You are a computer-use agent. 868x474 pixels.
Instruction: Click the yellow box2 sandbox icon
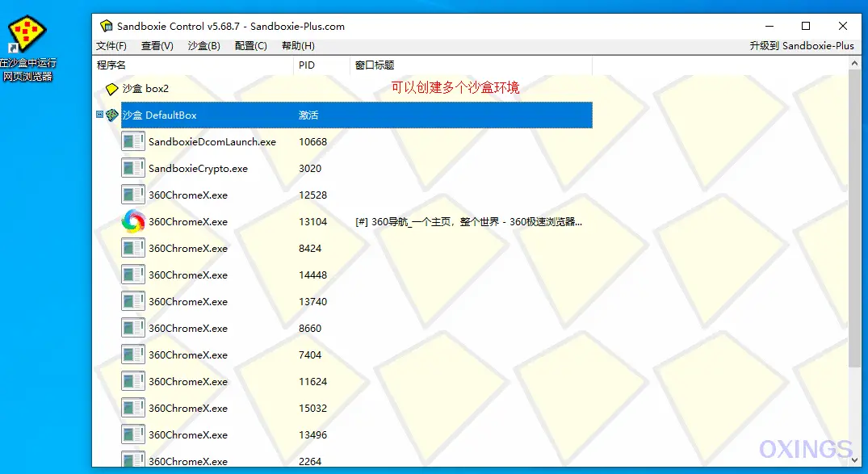[x=111, y=89]
